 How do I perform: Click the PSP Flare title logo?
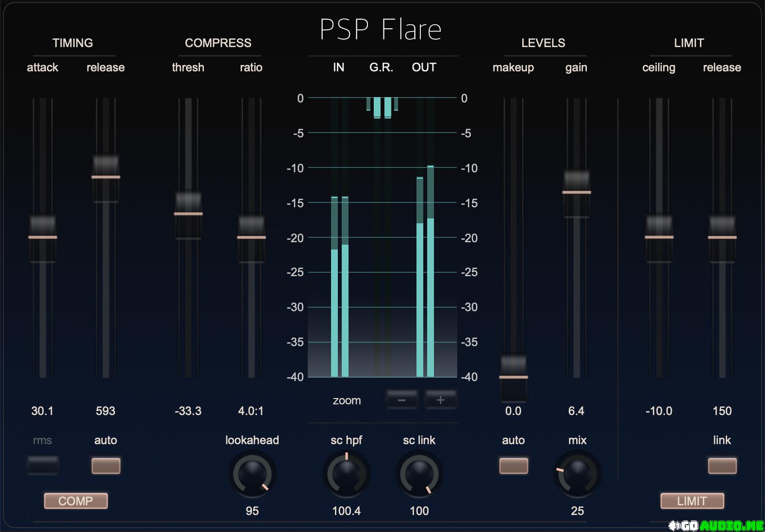pyautogui.click(x=381, y=30)
